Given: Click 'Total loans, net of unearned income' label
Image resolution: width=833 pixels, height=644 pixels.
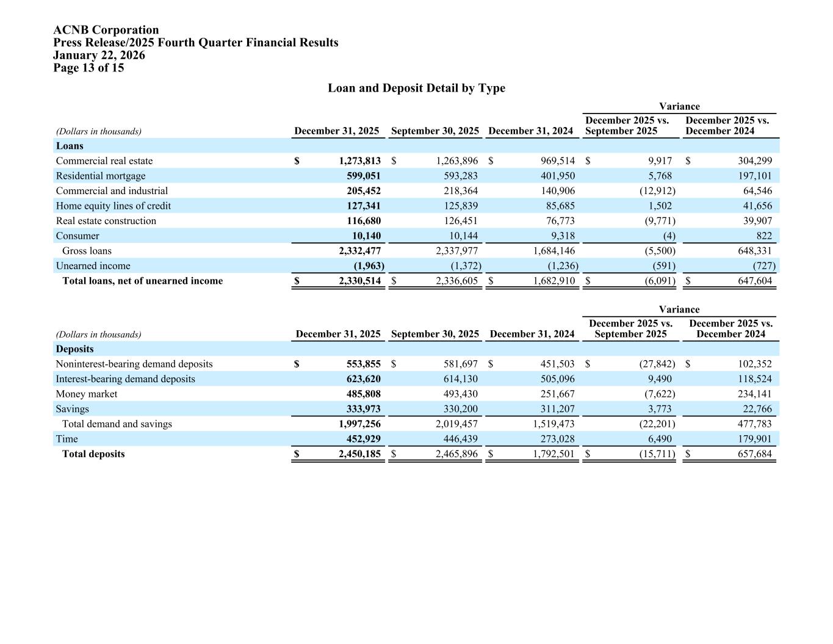Looking at the screenshot, I should coord(142,281).
